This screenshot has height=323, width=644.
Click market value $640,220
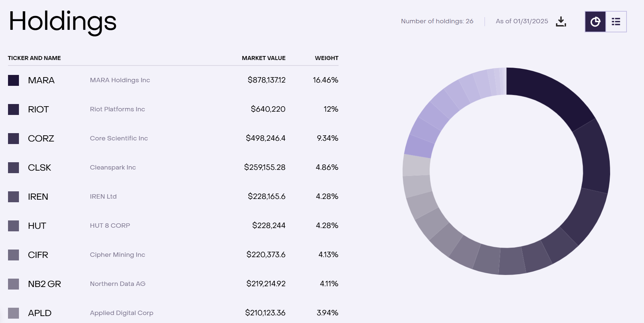268,109
